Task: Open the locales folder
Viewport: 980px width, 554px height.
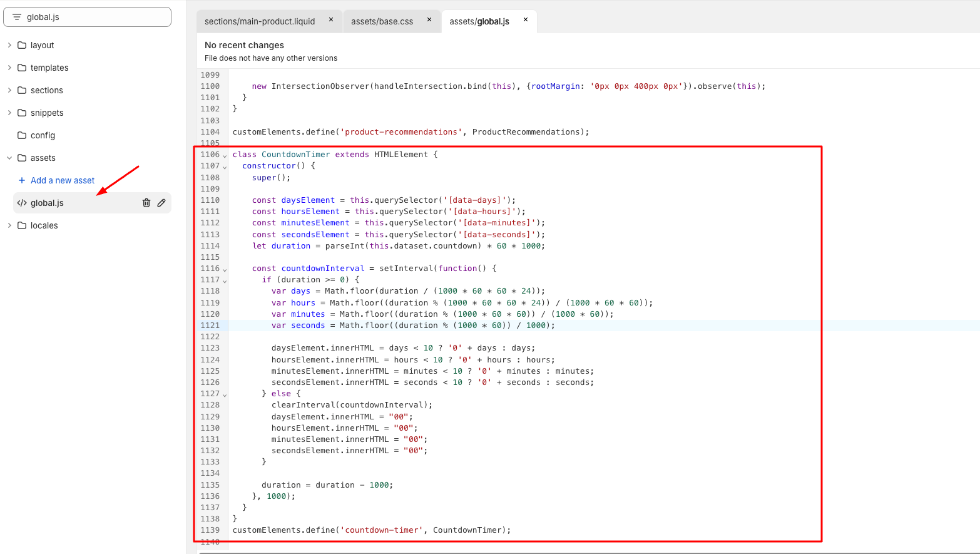Action: [x=44, y=225]
